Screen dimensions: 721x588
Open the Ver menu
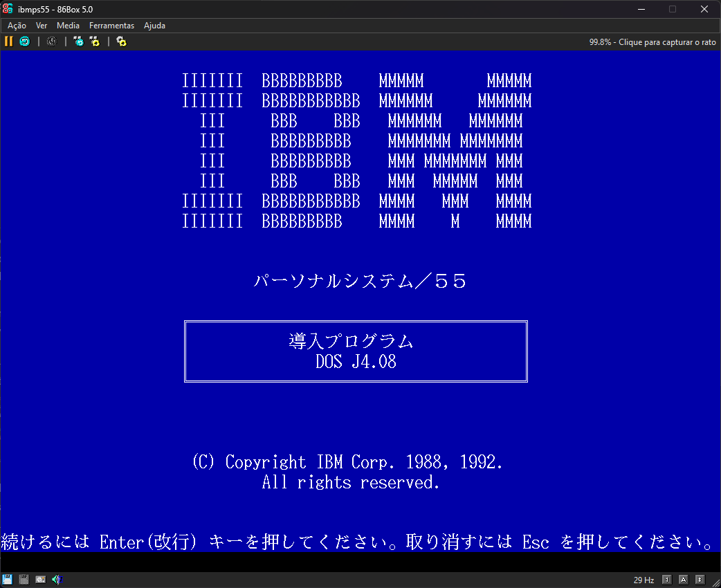42,26
